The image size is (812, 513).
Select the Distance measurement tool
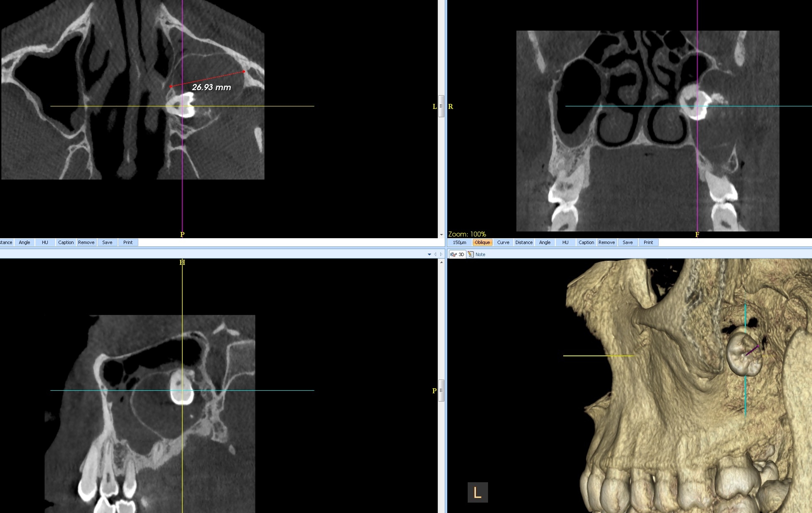click(524, 242)
